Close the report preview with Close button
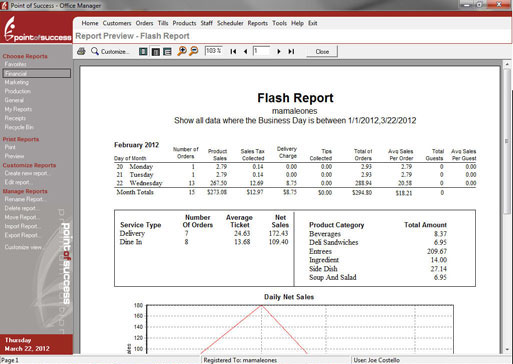513x364 pixels. (322, 52)
